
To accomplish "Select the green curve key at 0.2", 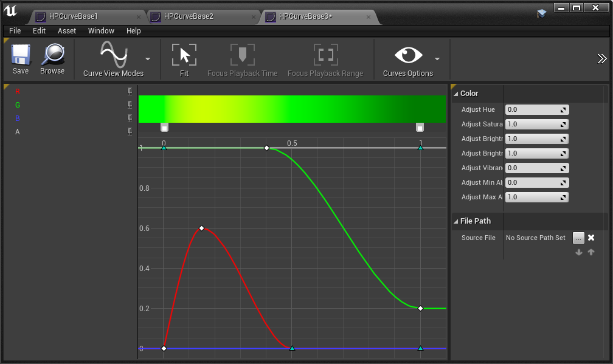I will click(x=420, y=308).
